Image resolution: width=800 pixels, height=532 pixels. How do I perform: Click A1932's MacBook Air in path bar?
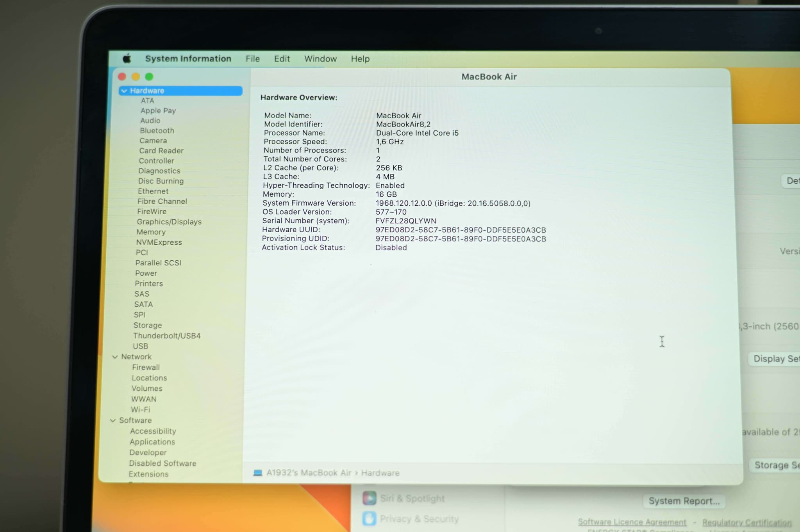click(309, 473)
